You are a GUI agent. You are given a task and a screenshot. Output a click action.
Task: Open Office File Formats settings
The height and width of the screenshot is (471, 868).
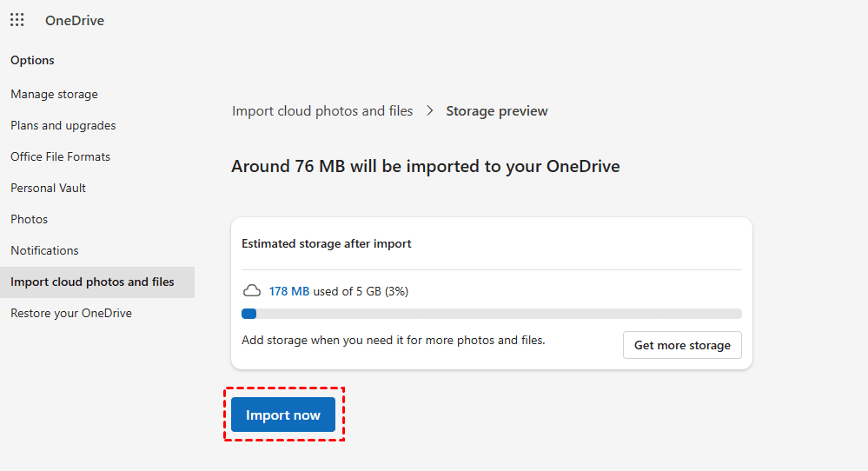pos(60,156)
